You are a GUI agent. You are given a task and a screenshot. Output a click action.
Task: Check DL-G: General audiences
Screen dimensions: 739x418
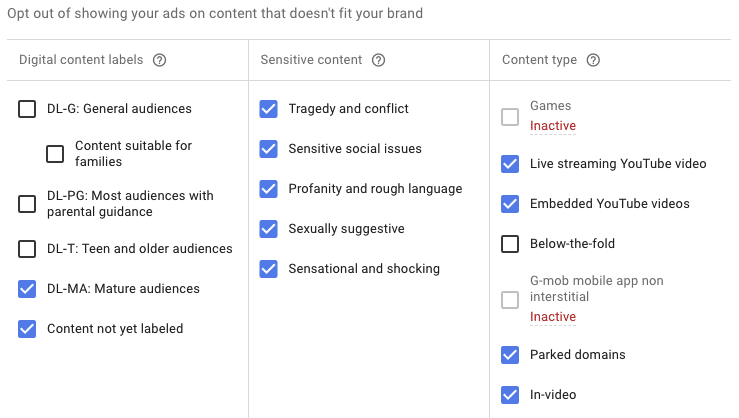click(x=27, y=109)
